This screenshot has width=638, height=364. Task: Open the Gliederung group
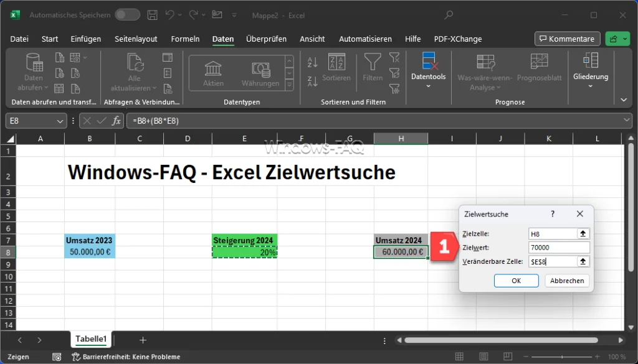coord(591,70)
